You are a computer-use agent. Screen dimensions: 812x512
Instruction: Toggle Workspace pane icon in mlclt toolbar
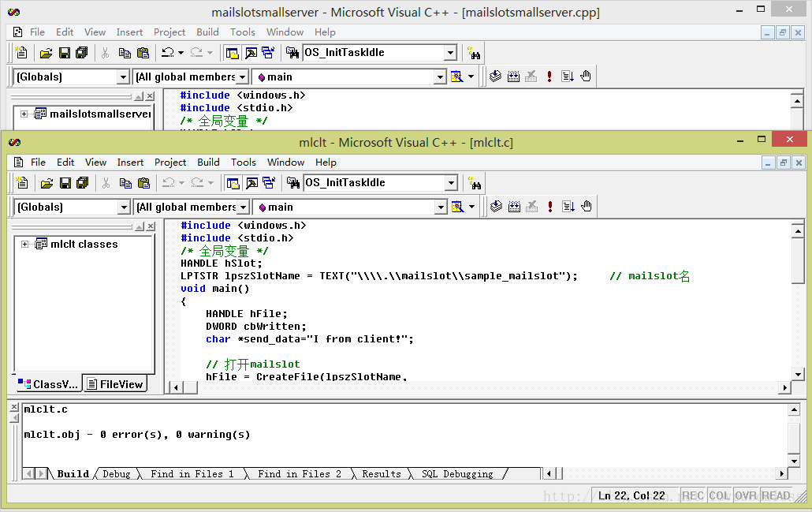point(233,183)
